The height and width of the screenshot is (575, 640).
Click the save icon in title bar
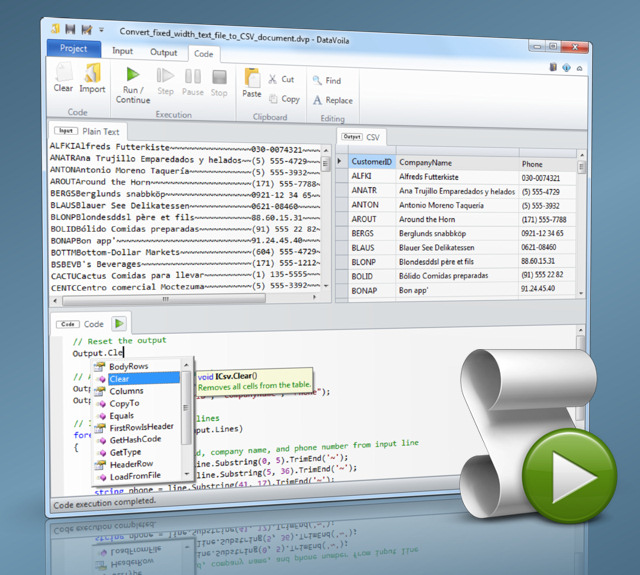coord(70,29)
